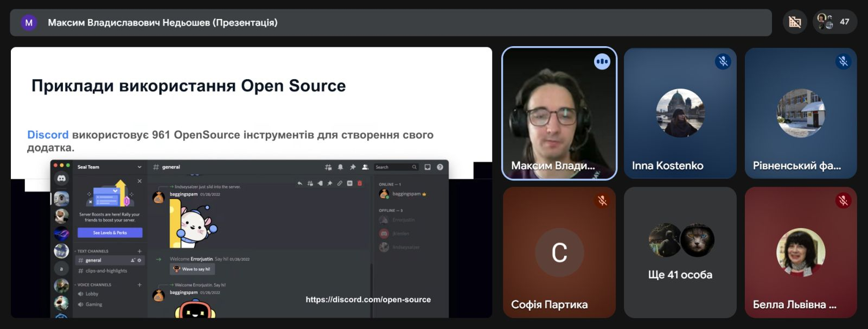
Task: Open the Discord inbox icon
Action: click(427, 167)
